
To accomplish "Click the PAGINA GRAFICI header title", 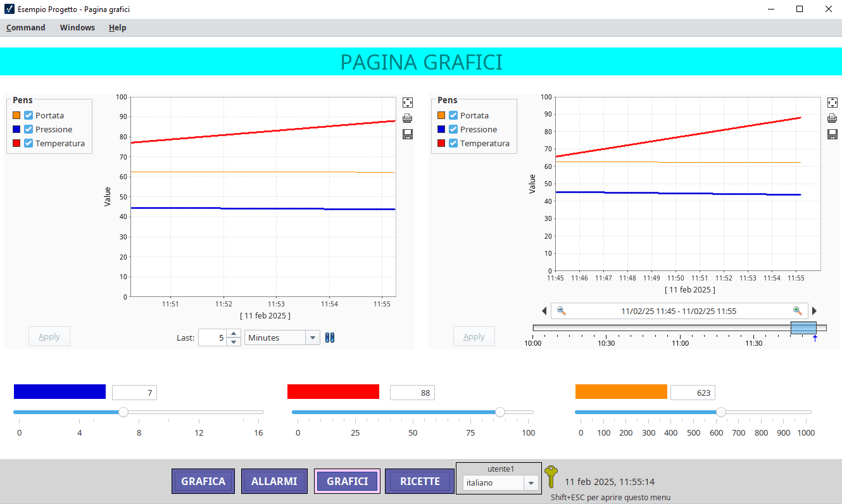I will pyautogui.click(x=422, y=62).
